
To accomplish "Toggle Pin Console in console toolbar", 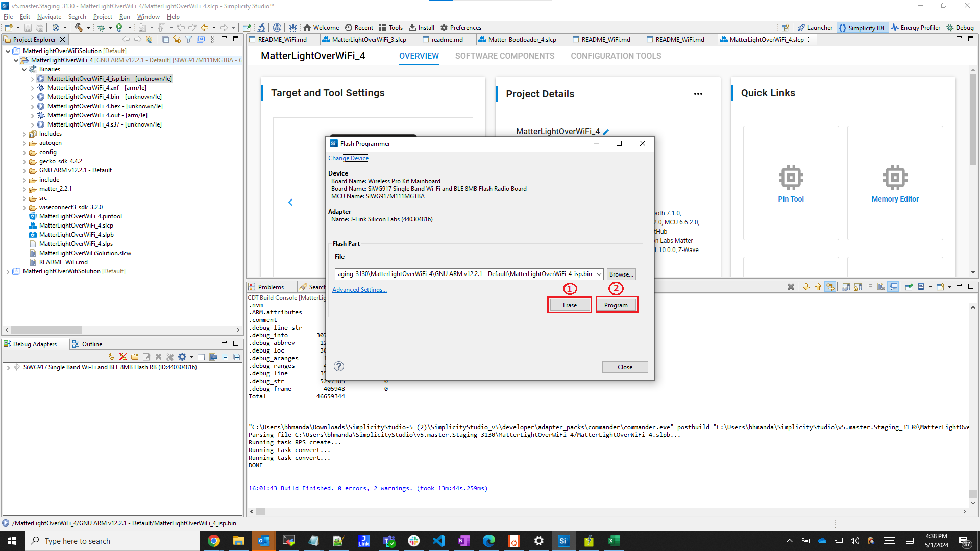I will [909, 287].
